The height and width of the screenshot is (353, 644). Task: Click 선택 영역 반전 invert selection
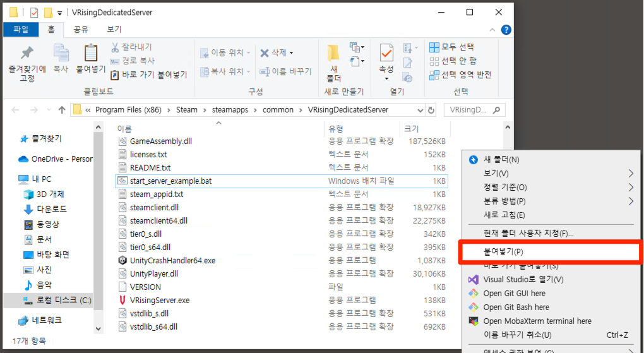click(x=460, y=75)
